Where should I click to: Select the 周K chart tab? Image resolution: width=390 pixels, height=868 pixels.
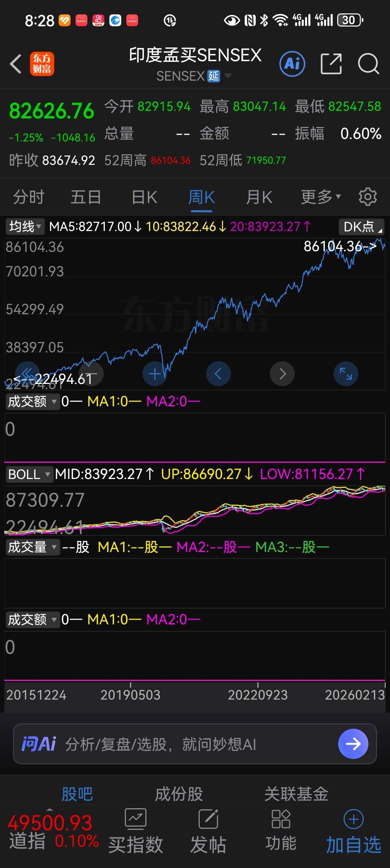pyautogui.click(x=201, y=197)
